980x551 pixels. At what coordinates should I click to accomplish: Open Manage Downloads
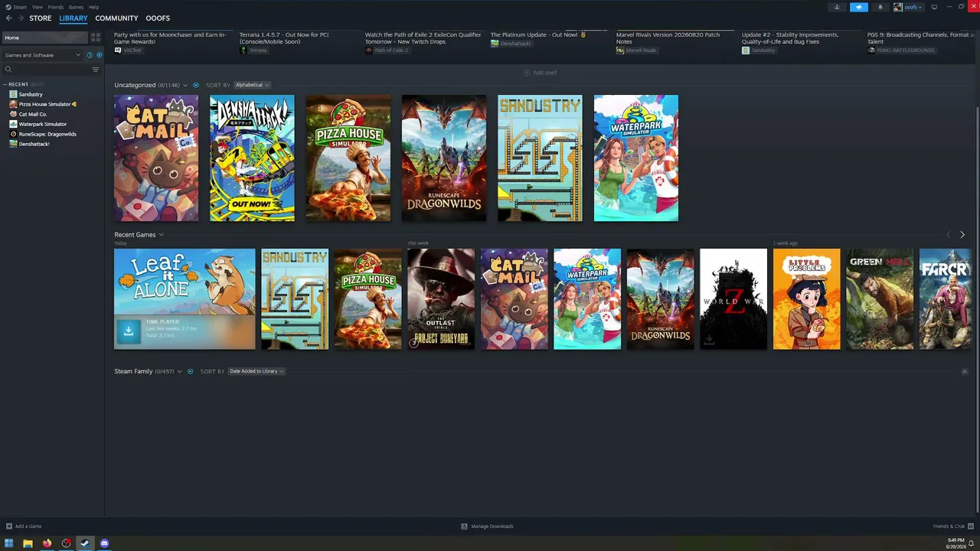(x=488, y=527)
